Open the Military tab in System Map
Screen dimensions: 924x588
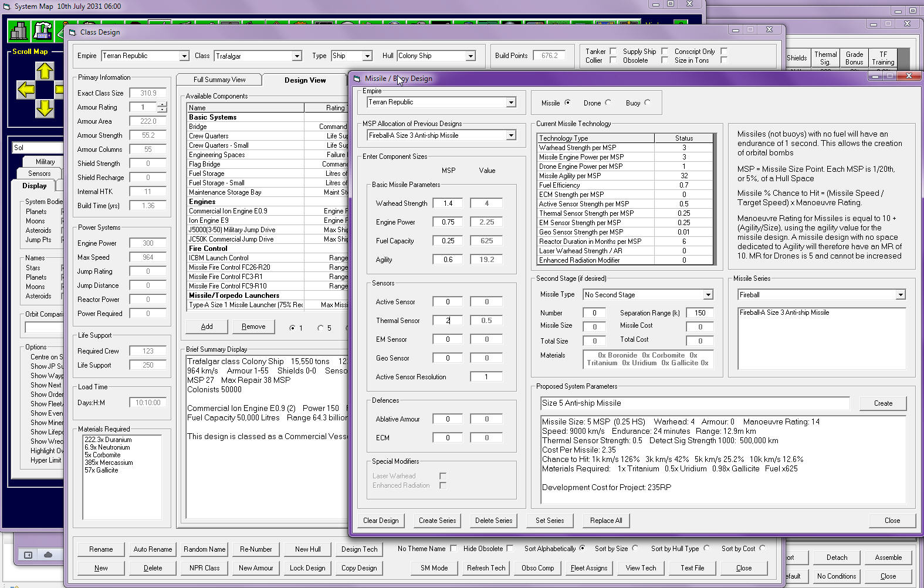pos(45,162)
